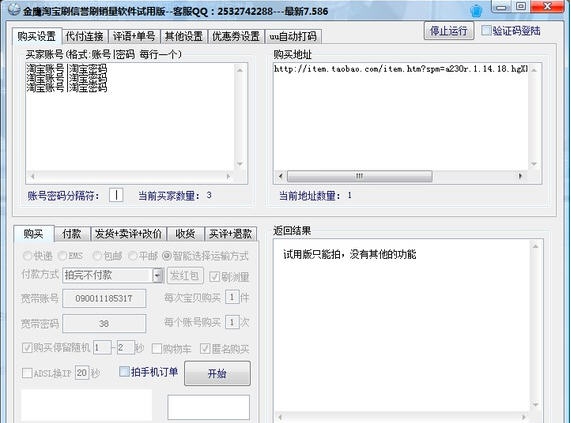The image size is (571, 423).
Task: Enable the 验证码登陆 checkbox
Action: coord(486,31)
